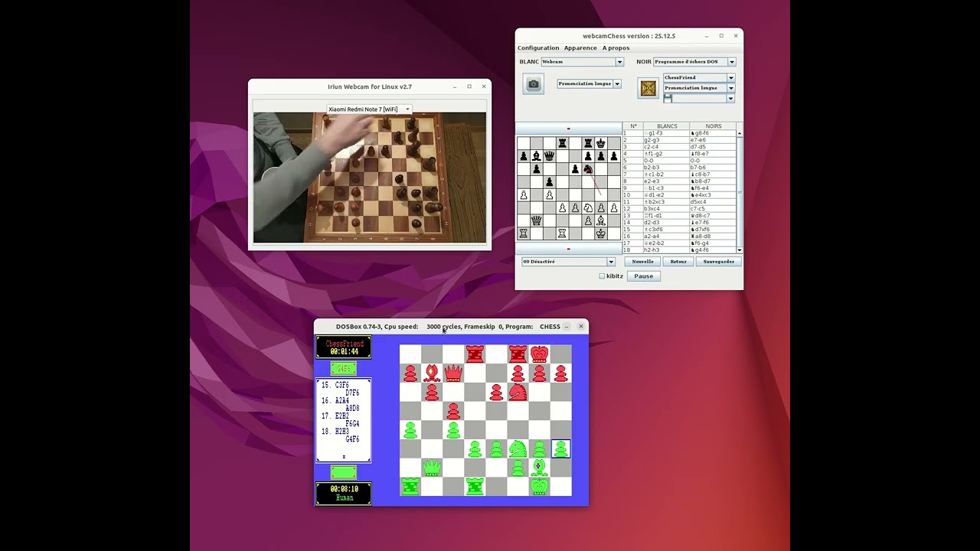
Task: Click the ChessFriend clock 00:01:44 in DOSBox
Action: 344,347
